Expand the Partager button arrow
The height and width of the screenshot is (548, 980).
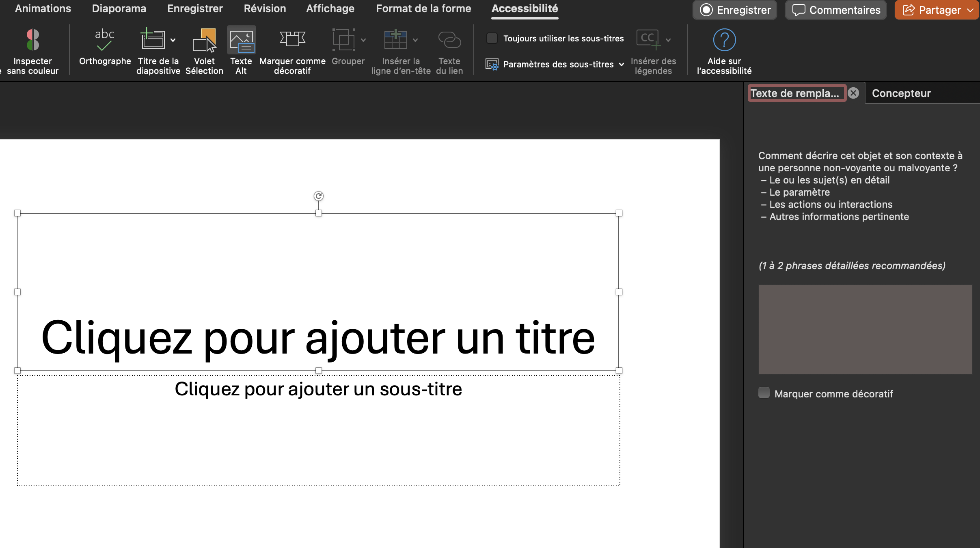coord(971,10)
